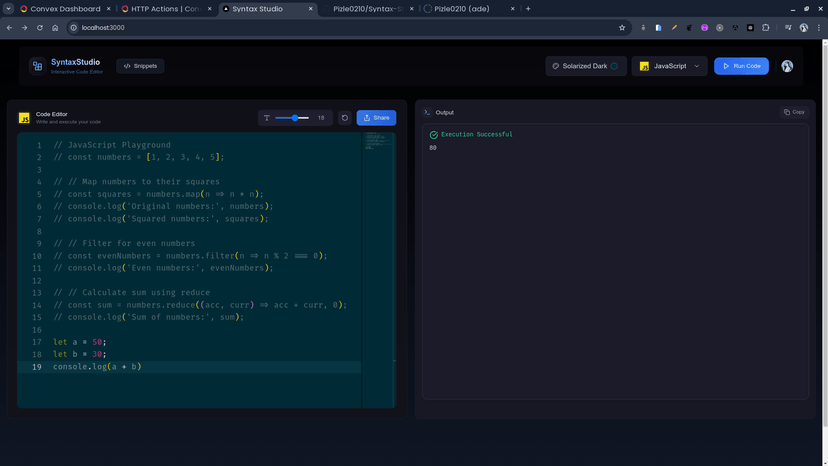Click the font size T icon
Image resolution: width=828 pixels, height=466 pixels.
tap(267, 118)
